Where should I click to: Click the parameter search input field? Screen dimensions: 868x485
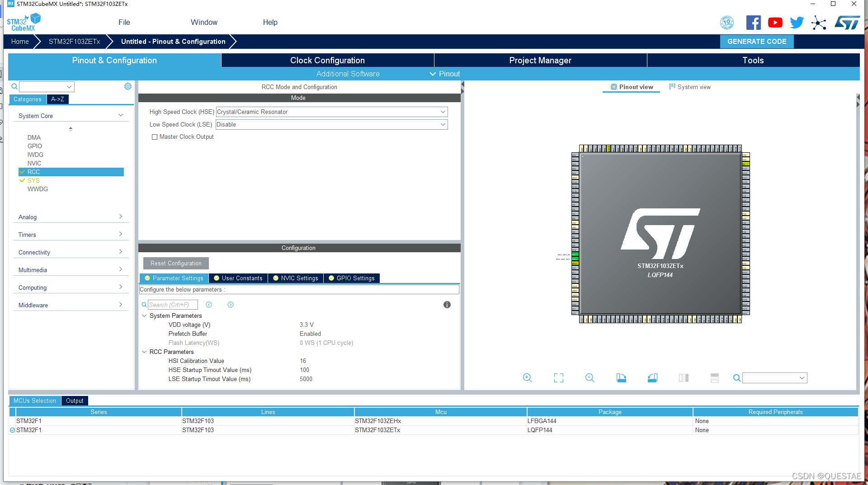tap(173, 305)
